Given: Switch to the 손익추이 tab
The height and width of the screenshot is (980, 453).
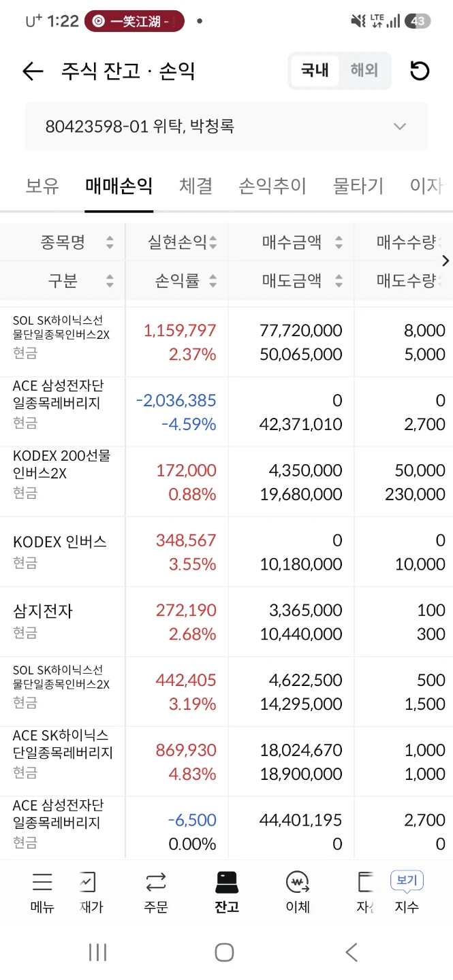Looking at the screenshot, I should click(272, 185).
